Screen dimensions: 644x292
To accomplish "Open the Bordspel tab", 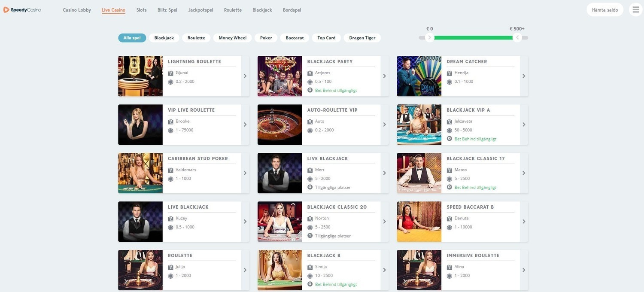I will (x=292, y=10).
